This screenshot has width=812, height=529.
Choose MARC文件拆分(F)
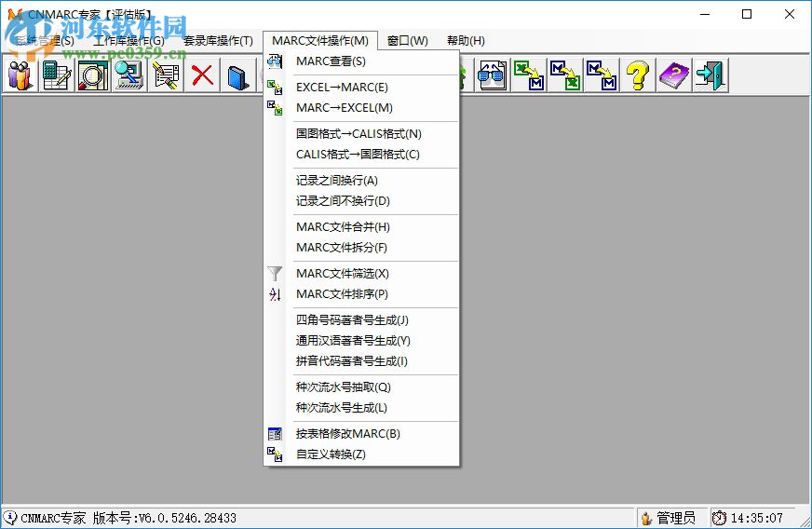[361, 248]
